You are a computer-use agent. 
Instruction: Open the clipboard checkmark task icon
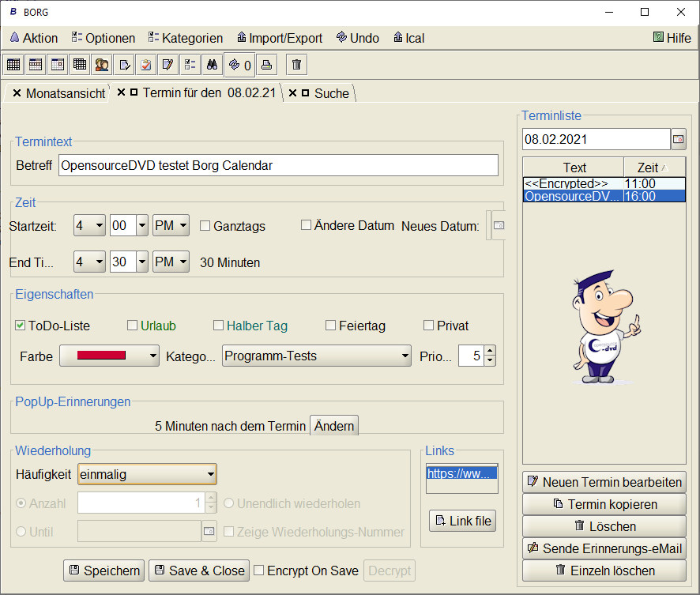[145, 65]
